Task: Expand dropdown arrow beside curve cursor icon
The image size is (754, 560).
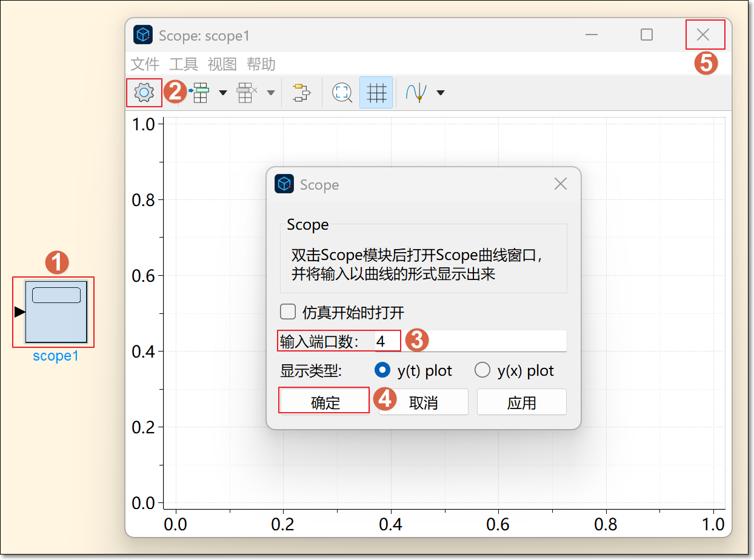Action: (x=441, y=93)
